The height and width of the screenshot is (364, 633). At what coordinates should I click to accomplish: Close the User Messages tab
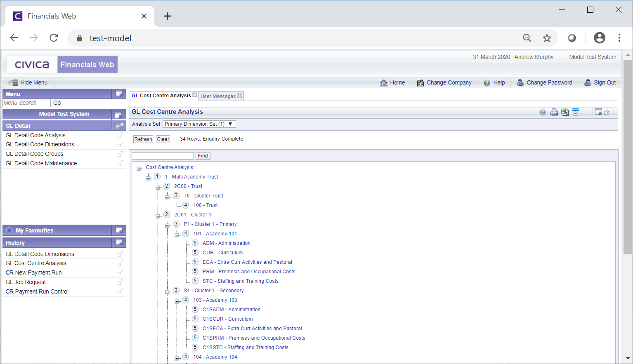[x=240, y=96]
